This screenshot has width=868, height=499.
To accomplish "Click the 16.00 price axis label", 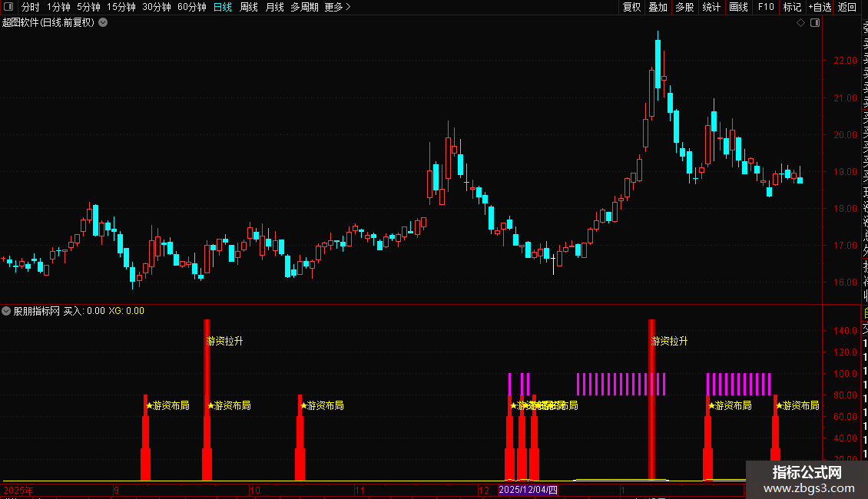I will click(845, 283).
